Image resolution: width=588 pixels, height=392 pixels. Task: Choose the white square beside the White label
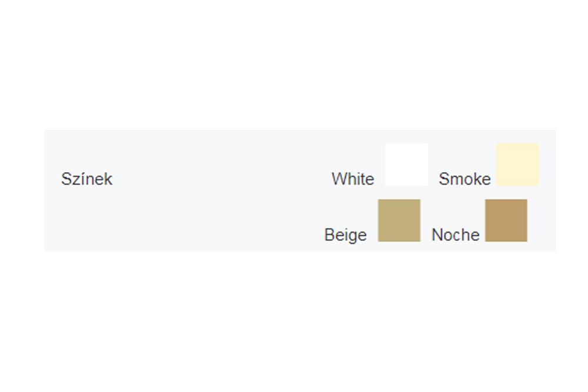tap(406, 165)
